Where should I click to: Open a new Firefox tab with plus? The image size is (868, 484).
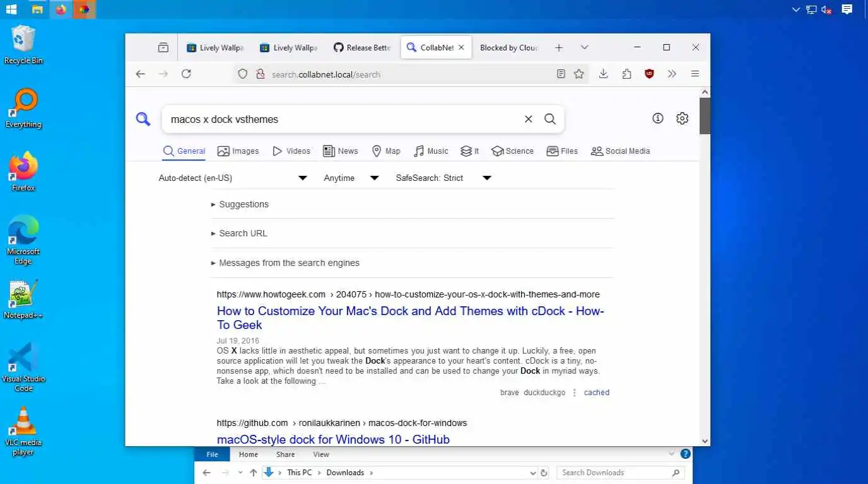[x=558, y=47]
